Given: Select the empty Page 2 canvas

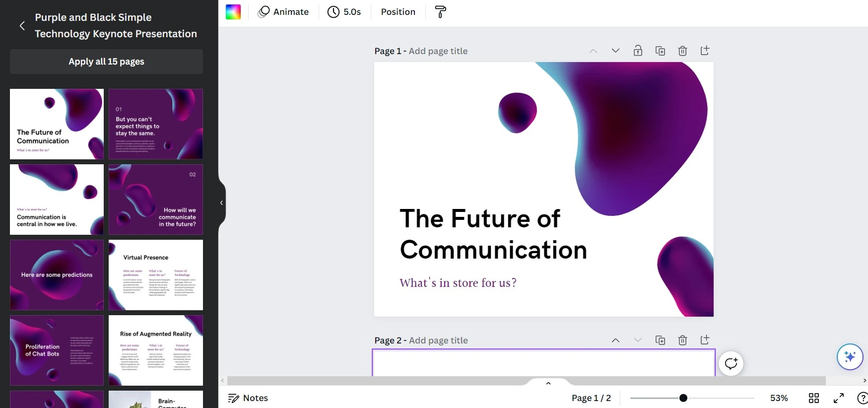Looking at the screenshot, I should pos(543,363).
